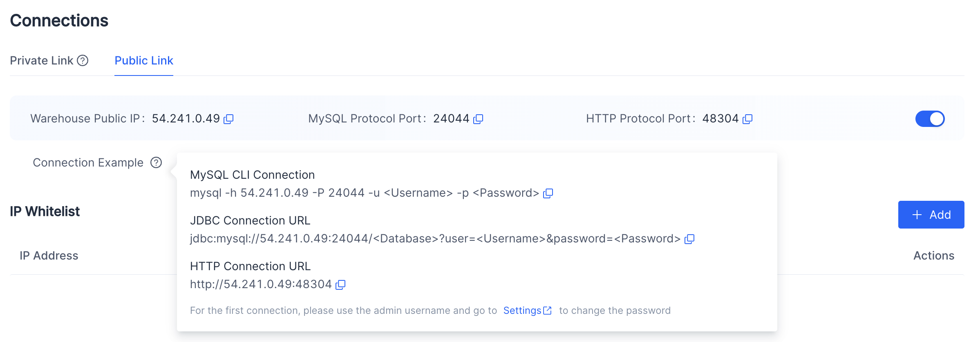Copy the JDBC Connection URL
Image resolution: width=980 pixels, height=342 pixels.
pyautogui.click(x=689, y=239)
